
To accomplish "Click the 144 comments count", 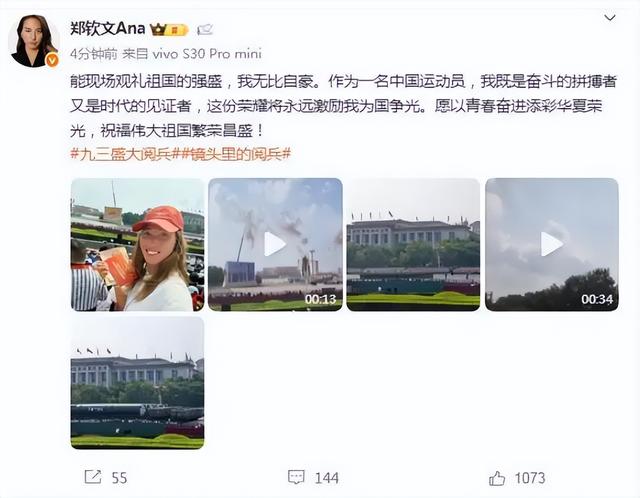I will tap(327, 478).
